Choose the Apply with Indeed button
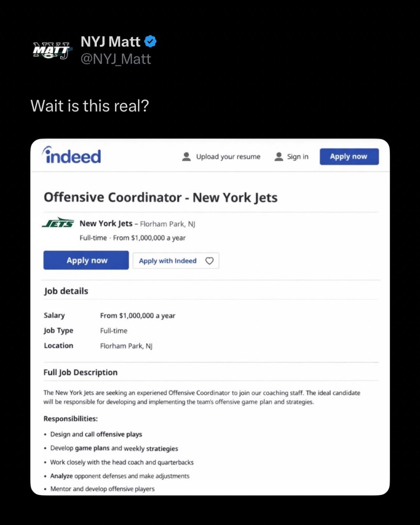The width and height of the screenshot is (420, 525). pos(168,261)
